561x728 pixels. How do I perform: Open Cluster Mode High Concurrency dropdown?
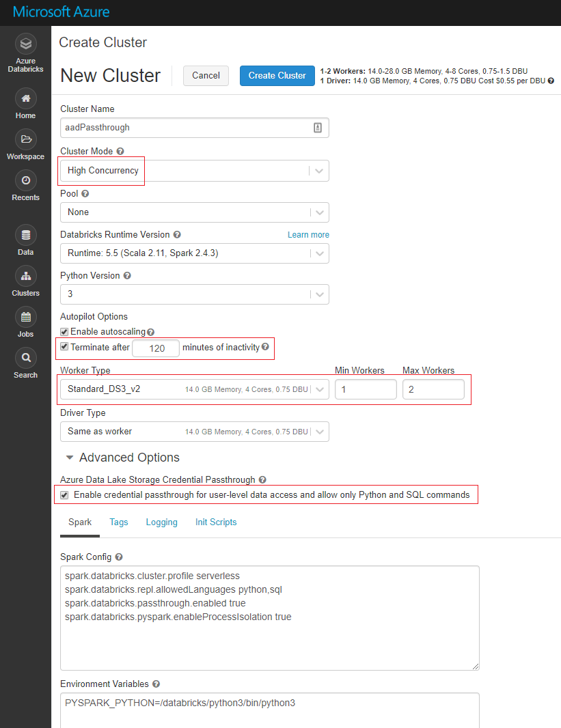click(x=195, y=171)
